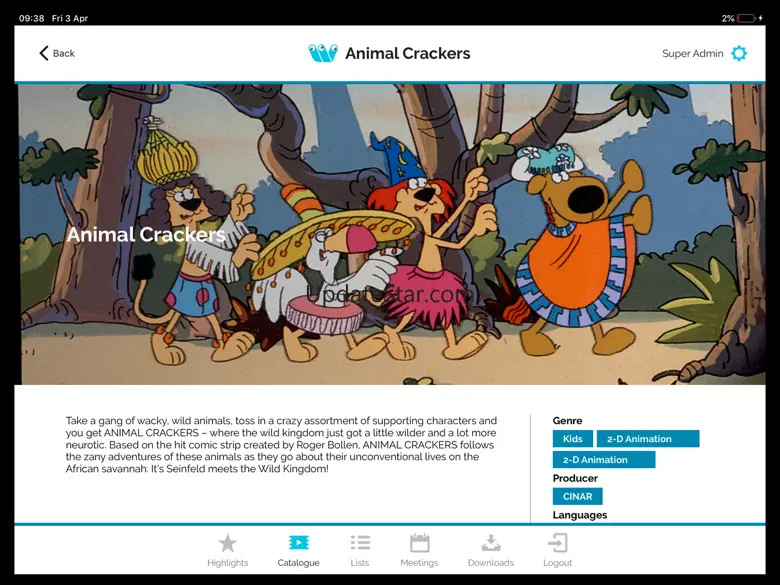The width and height of the screenshot is (780, 585).
Task: Click the Animal Crackers header title
Action: 408,53
